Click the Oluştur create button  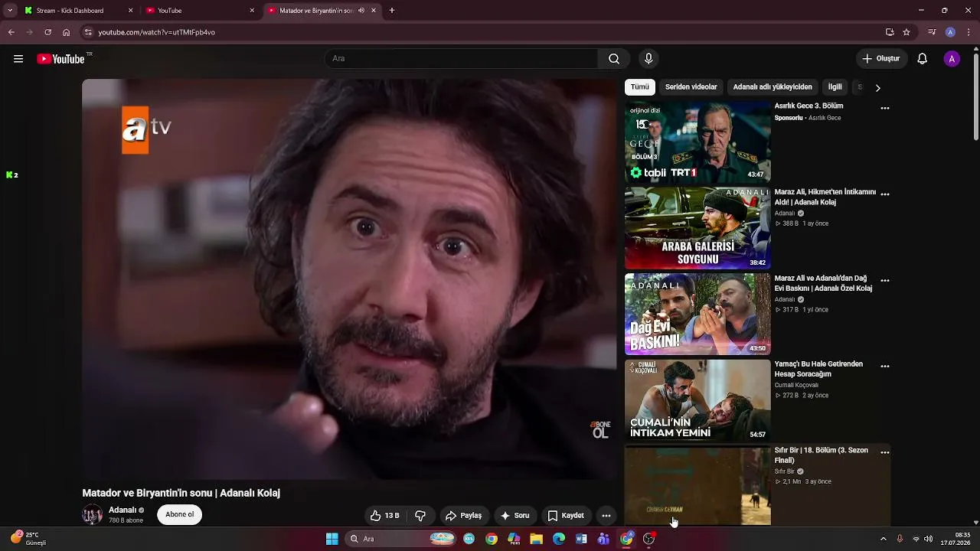pos(881,59)
